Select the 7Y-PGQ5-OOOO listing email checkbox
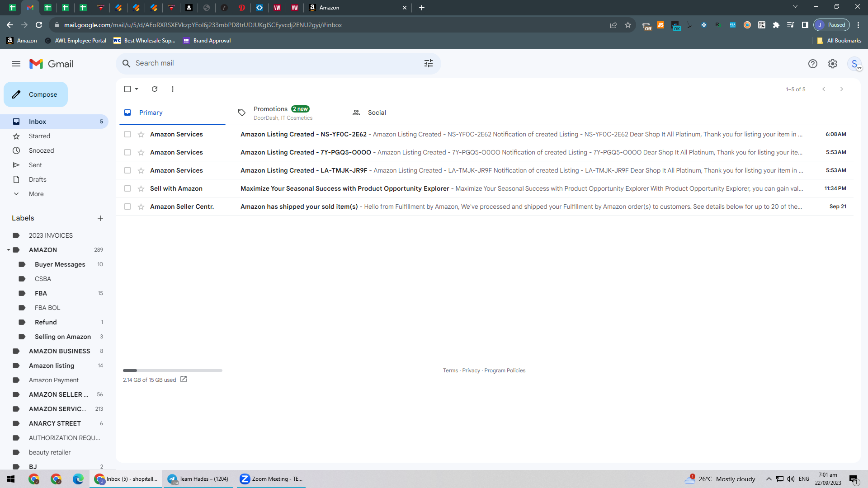The image size is (868, 488). (127, 152)
